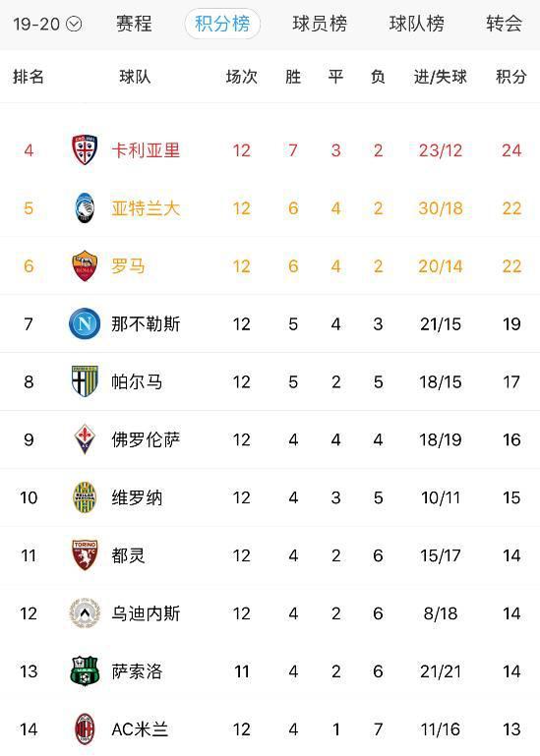Open team name 佛罗伦萨

(146, 439)
